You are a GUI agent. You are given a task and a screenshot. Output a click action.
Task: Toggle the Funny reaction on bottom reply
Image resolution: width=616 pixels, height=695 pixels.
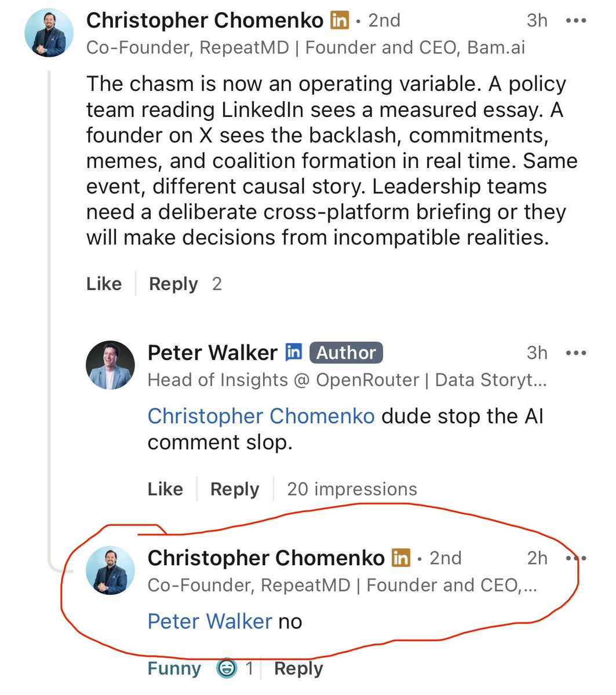coord(174,669)
